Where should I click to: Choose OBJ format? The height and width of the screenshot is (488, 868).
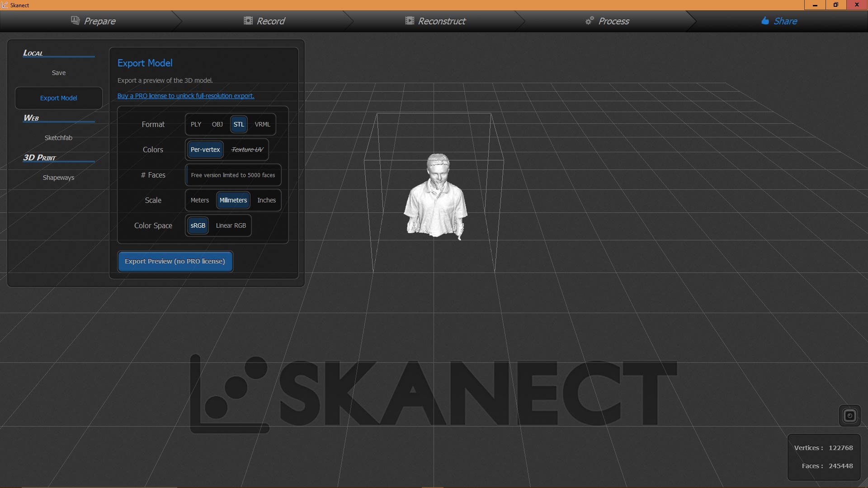217,124
